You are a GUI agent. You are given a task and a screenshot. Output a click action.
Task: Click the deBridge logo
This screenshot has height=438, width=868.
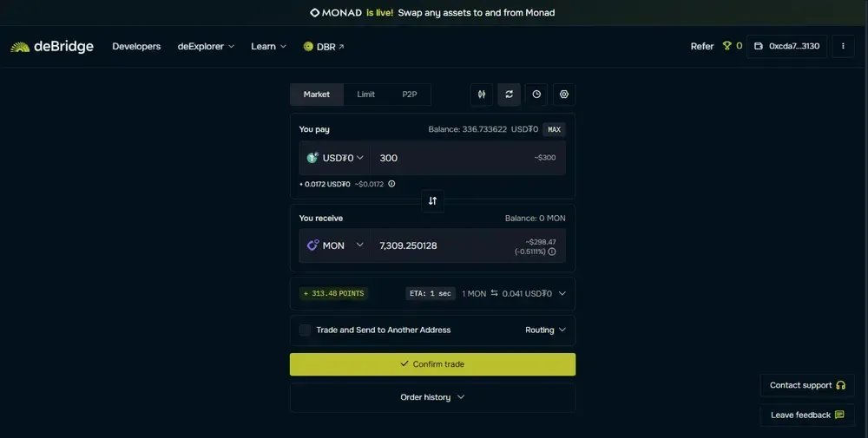(52, 47)
